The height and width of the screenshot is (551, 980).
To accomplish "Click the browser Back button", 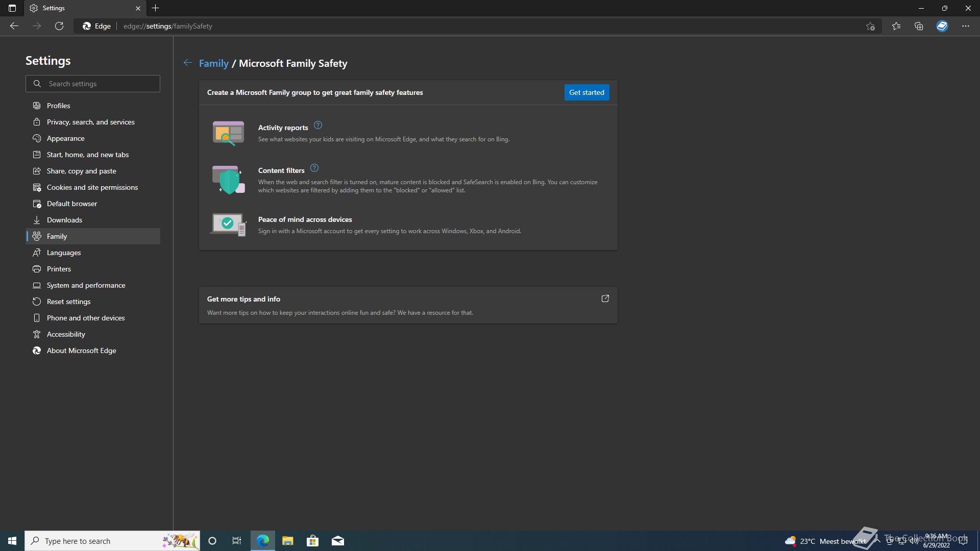I will 14,26.
